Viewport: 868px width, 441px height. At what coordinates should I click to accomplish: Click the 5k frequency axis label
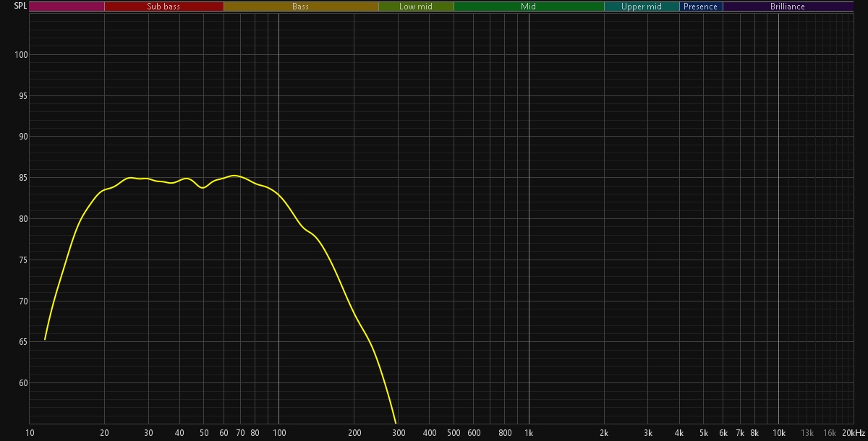(x=704, y=433)
